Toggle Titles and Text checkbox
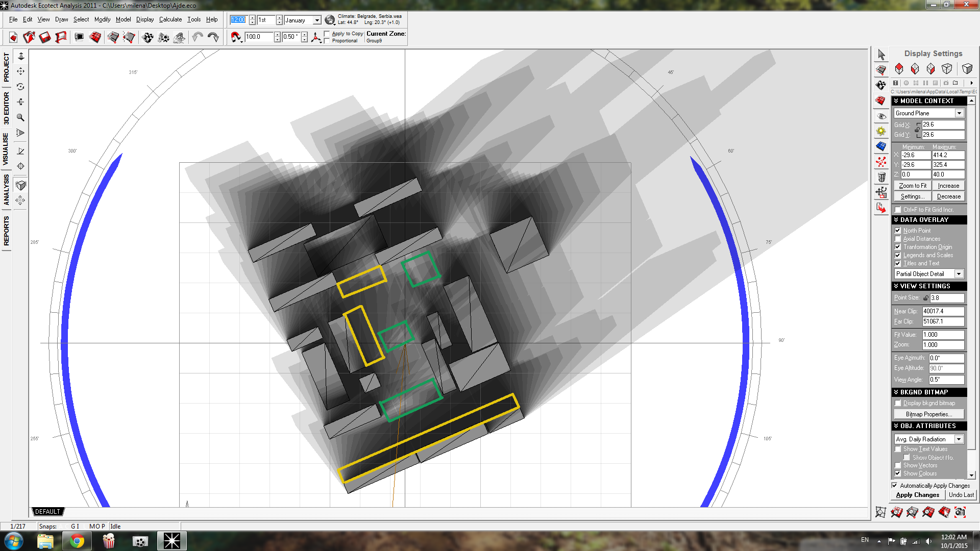980x551 pixels. (898, 263)
